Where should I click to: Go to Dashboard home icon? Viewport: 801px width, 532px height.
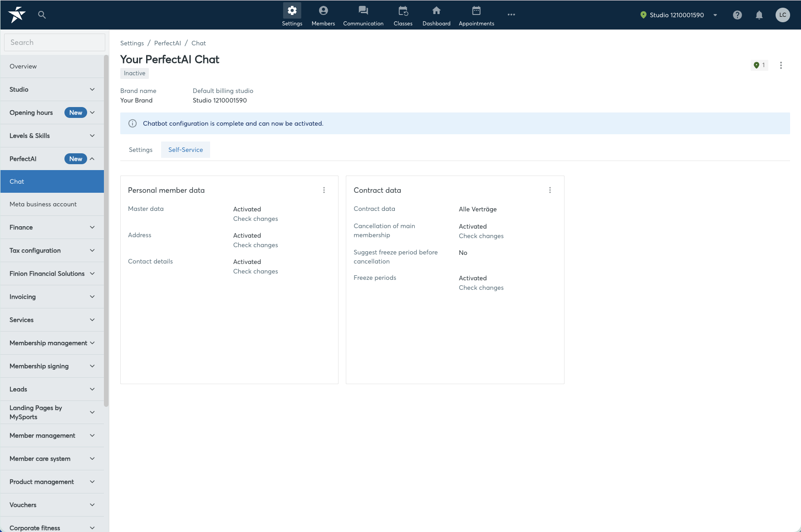(436, 10)
